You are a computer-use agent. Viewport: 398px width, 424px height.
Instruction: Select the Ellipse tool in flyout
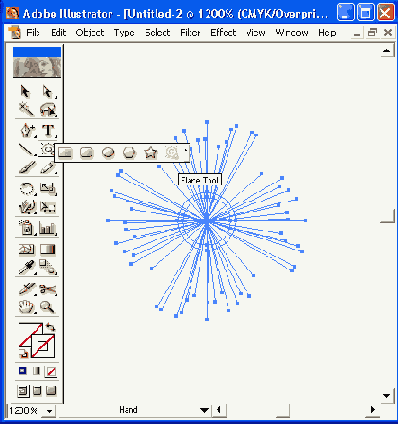[108, 153]
